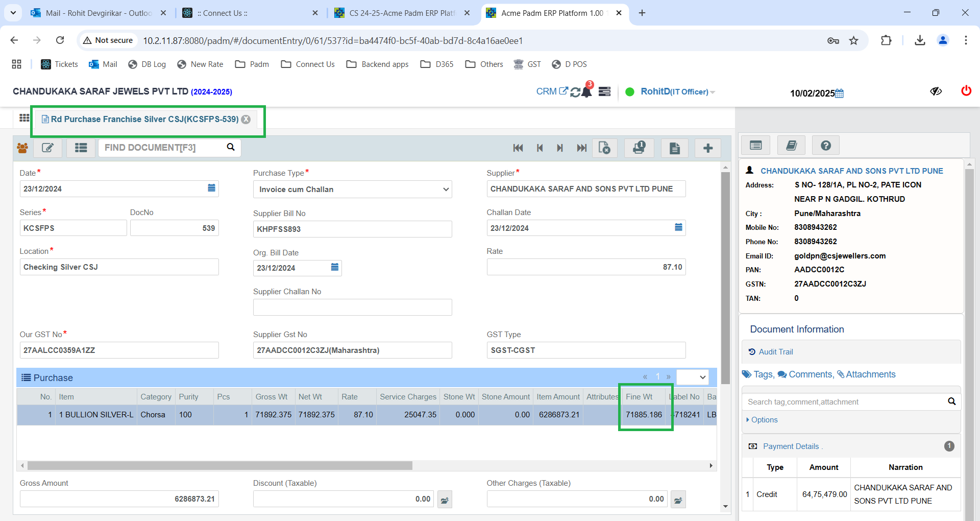The width and height of the screenshot is (980, 521).
Task: Open the Purchase Type dropdown
Action: (x=353, y=190)
